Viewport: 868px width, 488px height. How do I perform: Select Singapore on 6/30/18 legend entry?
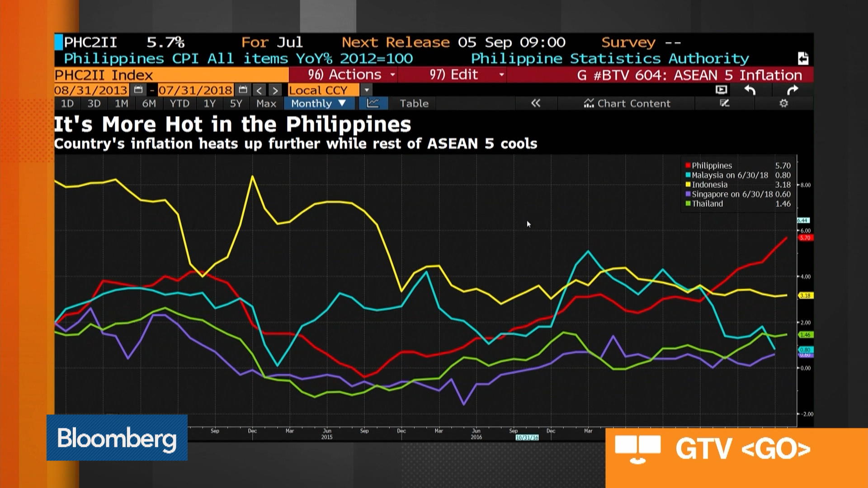tap(738, 194)
